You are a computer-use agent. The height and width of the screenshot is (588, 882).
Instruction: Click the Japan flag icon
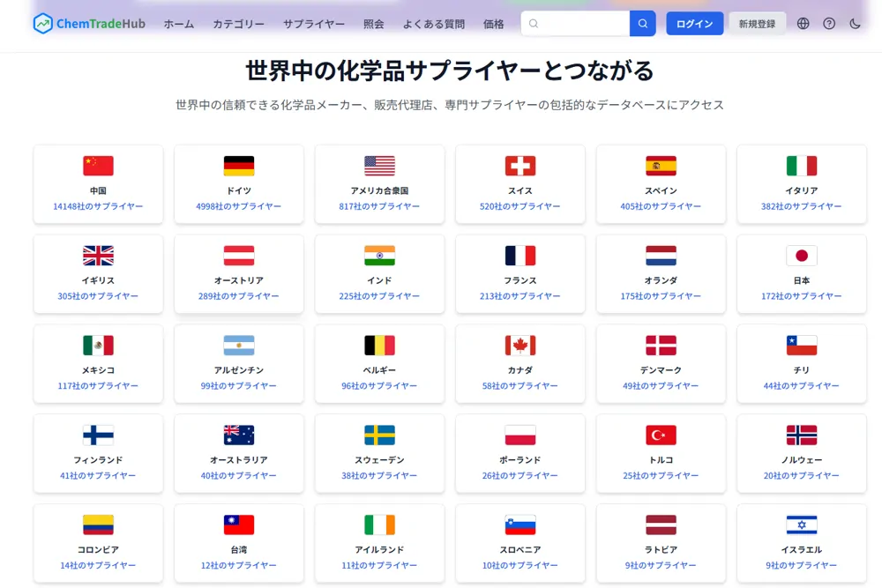801,256
